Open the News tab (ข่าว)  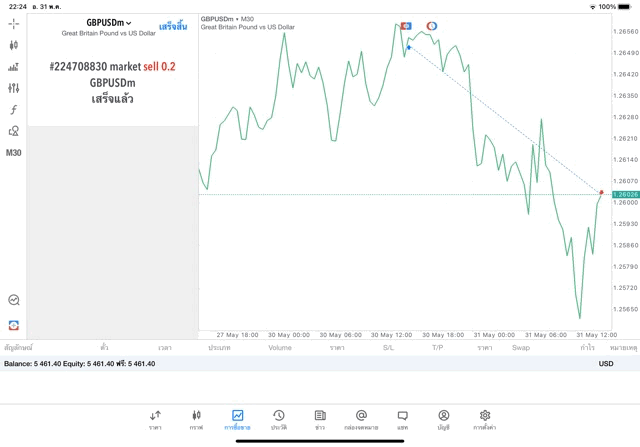320,419
